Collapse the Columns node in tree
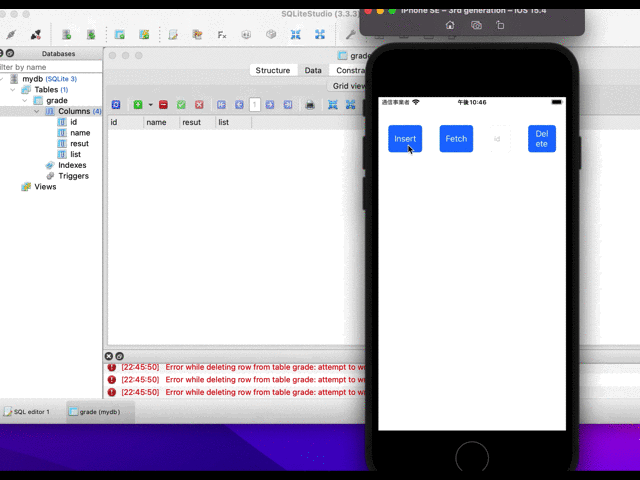The image size is (640, 480). pyautogui.click(x=36, y=111)
